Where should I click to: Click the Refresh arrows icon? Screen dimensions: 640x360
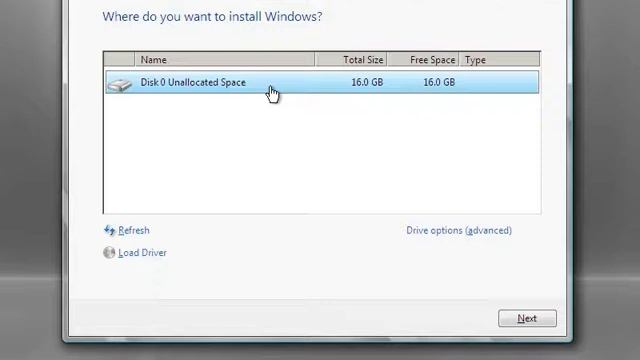[x=109, y=231]
